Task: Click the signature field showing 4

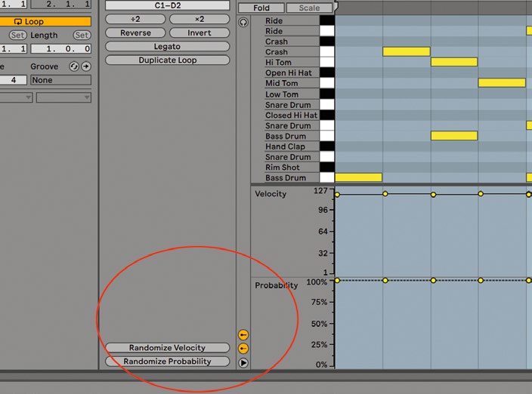Action: (x=14, y=80)
